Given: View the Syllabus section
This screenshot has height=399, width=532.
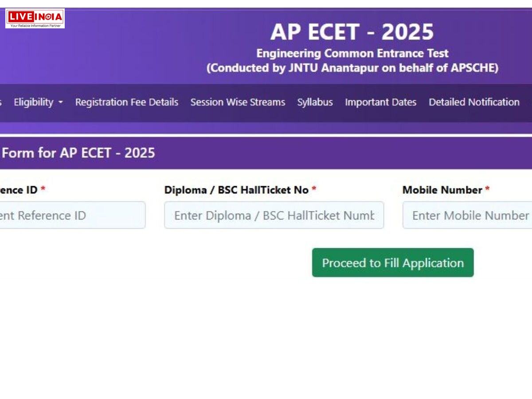Looking at the screenshot, I should click(x=315, y=102).
